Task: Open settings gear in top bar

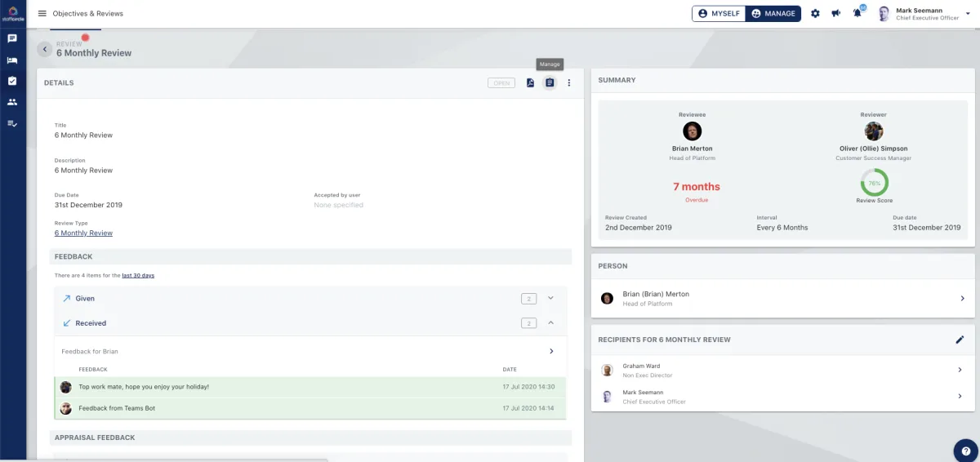Action: click(815, 14)
